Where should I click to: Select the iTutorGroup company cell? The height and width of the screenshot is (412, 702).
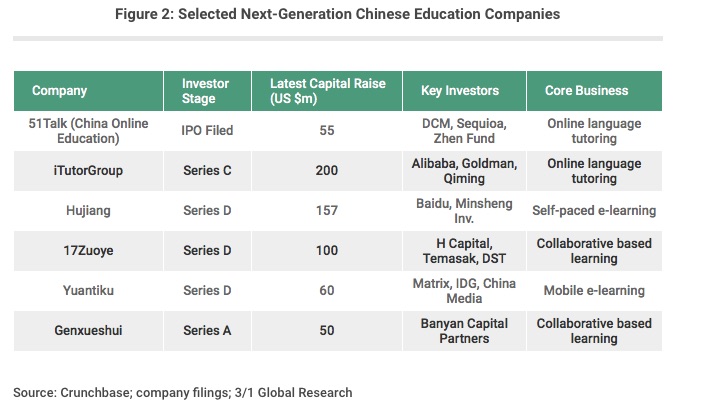point(90,171)
